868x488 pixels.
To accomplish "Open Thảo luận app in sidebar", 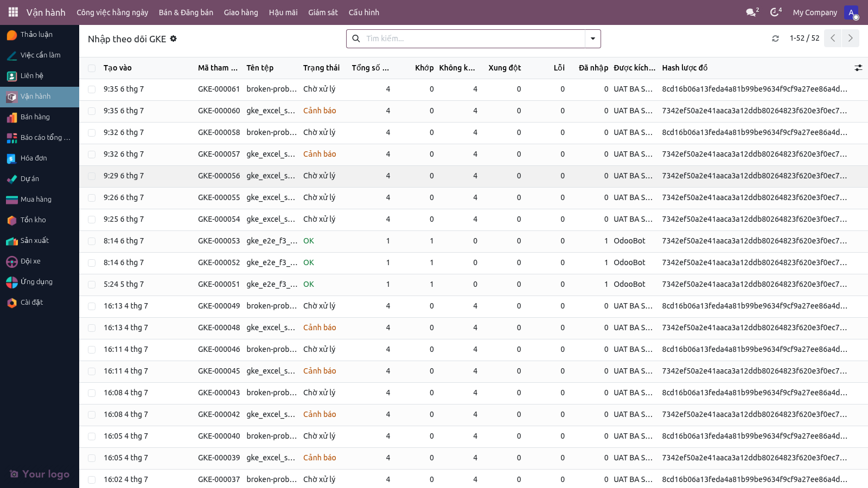I will pyautogui.click(x=40, y=35).
